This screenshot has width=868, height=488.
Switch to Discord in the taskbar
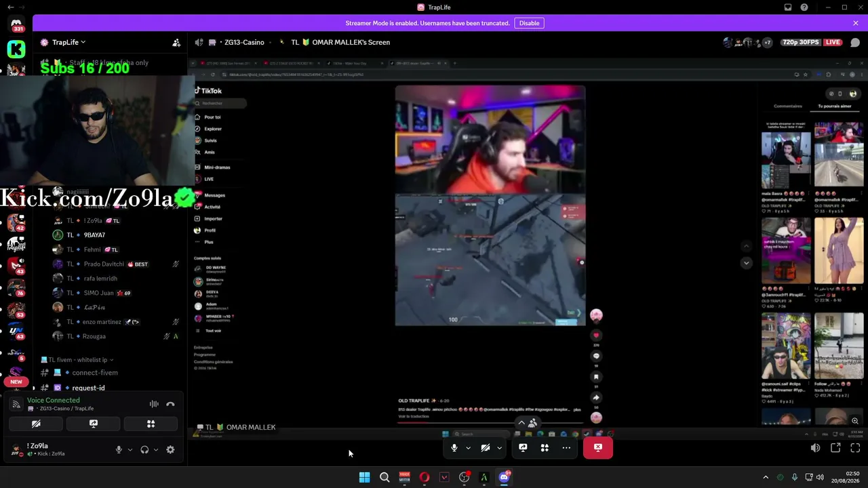point(504,477)
